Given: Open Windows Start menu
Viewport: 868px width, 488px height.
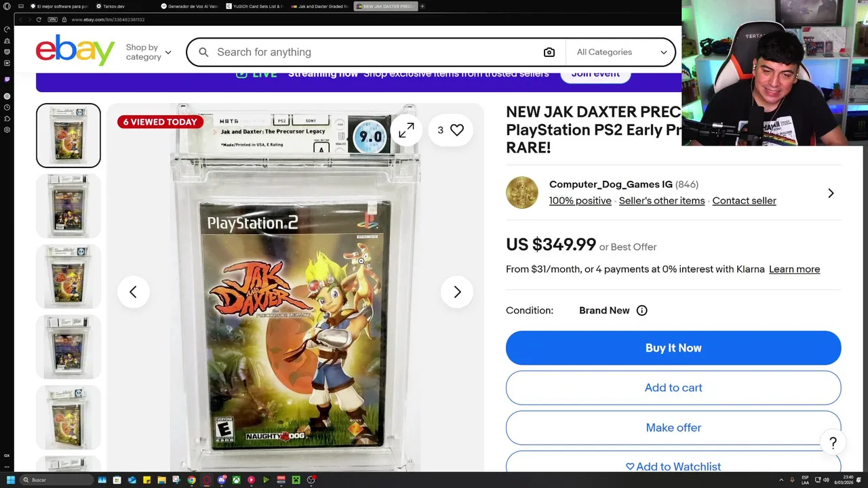Looking at the screenshot, I should click(x=10, y=480).
